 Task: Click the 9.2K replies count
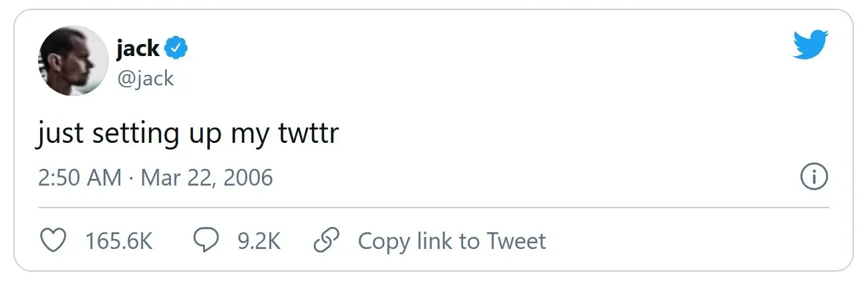[x=259, y=241]
